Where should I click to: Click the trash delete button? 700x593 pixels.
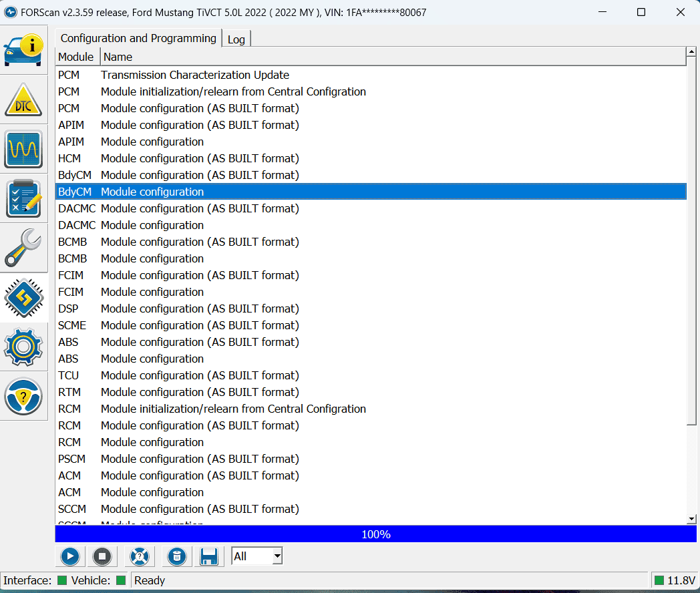click(x=177, y=556)
